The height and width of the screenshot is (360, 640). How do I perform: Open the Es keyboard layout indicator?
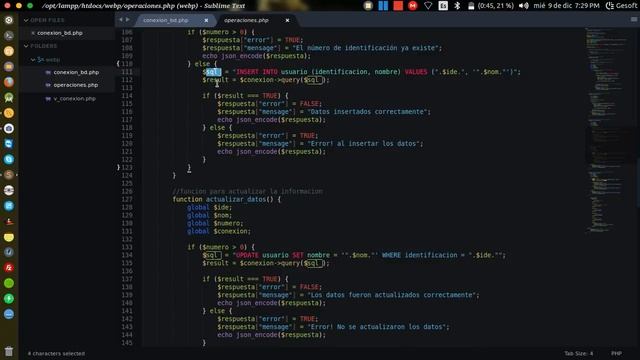pos(443,6)
